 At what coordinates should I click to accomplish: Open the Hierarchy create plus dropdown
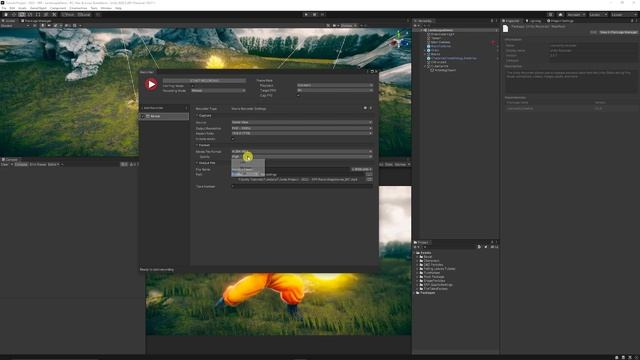point(417,25)
